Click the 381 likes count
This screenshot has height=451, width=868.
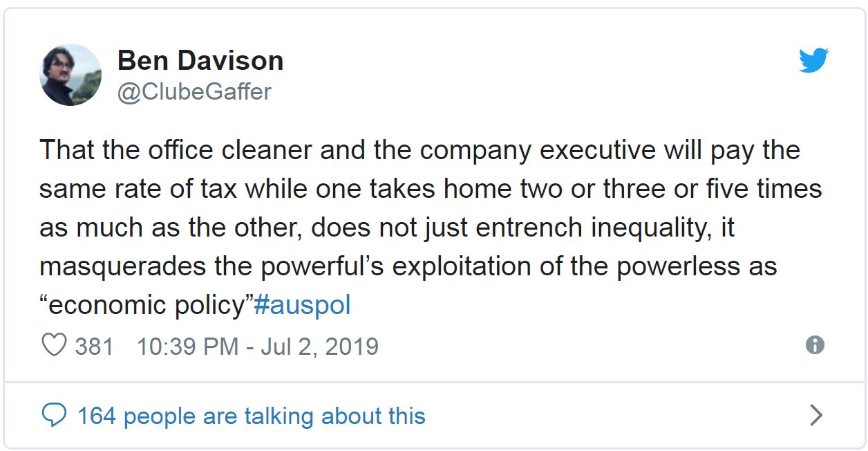[94, 346]
